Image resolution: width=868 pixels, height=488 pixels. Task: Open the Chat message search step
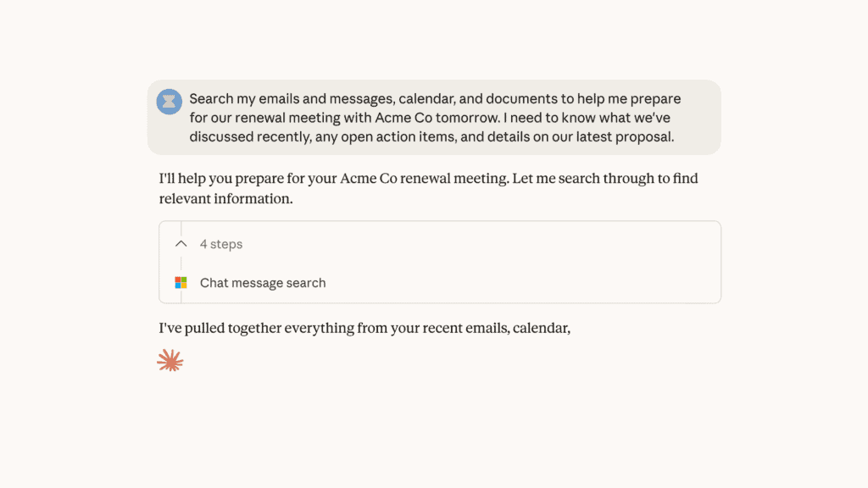click(x=263, y=283)
